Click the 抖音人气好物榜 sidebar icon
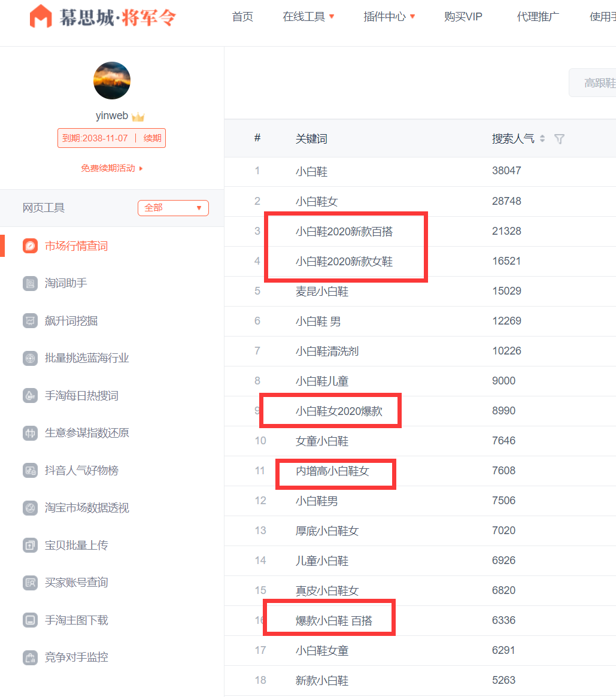Viewport: 616px width, 697px height. pyautogui.click(x=30, y=470)
